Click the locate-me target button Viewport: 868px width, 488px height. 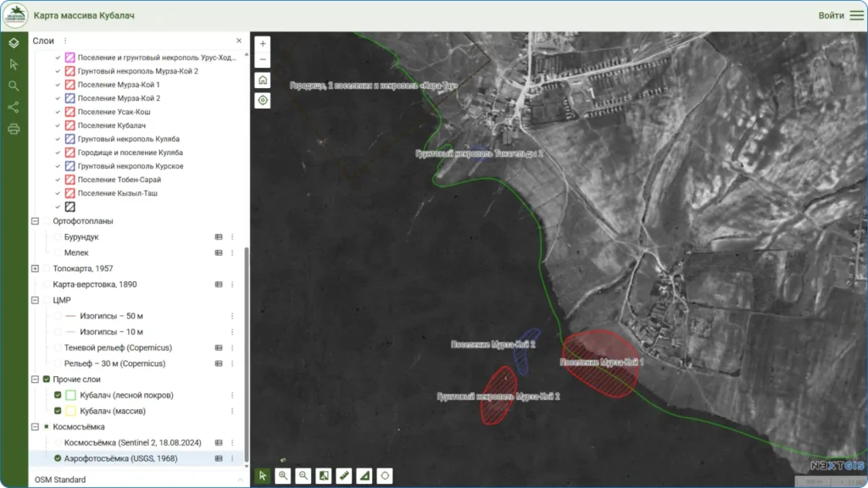(263, 100)
